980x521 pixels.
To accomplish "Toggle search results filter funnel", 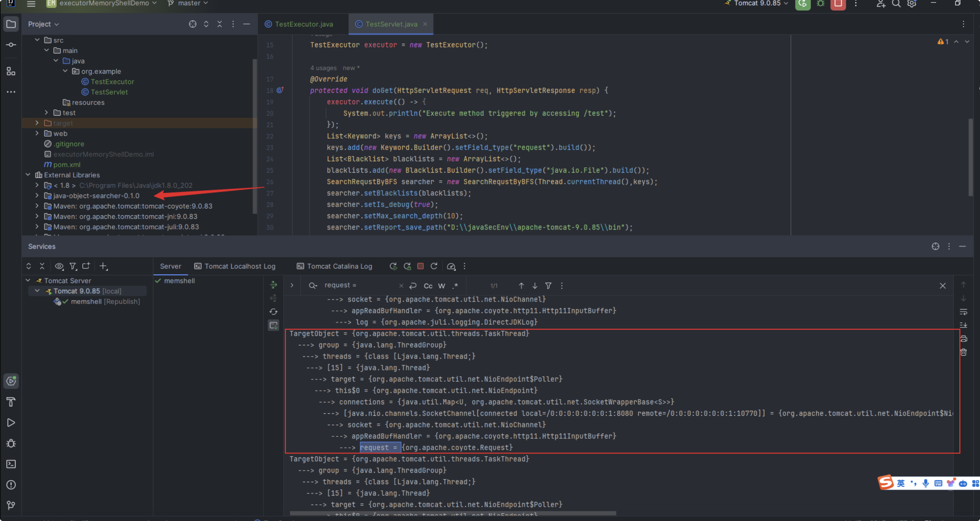I will coord(548,286).
